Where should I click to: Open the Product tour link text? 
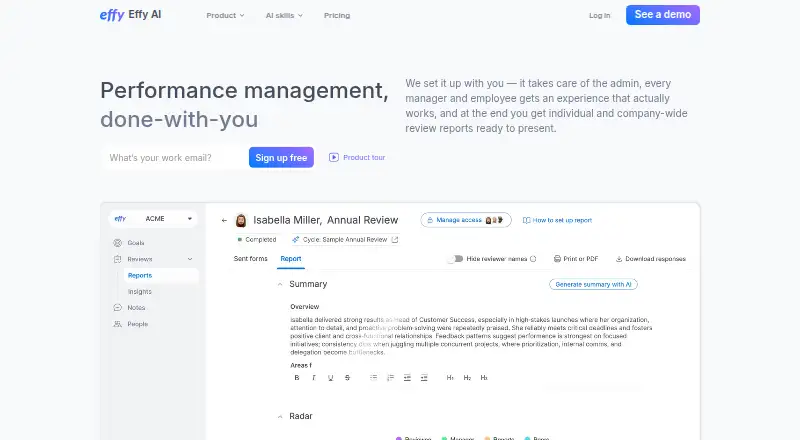point(364,157)
